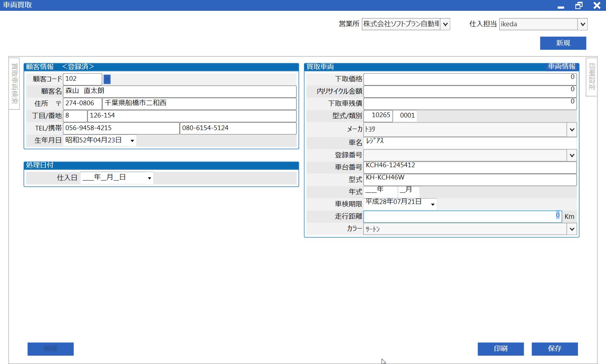
Task: Click the plus icon beside customer code
Action: (107, 79)
